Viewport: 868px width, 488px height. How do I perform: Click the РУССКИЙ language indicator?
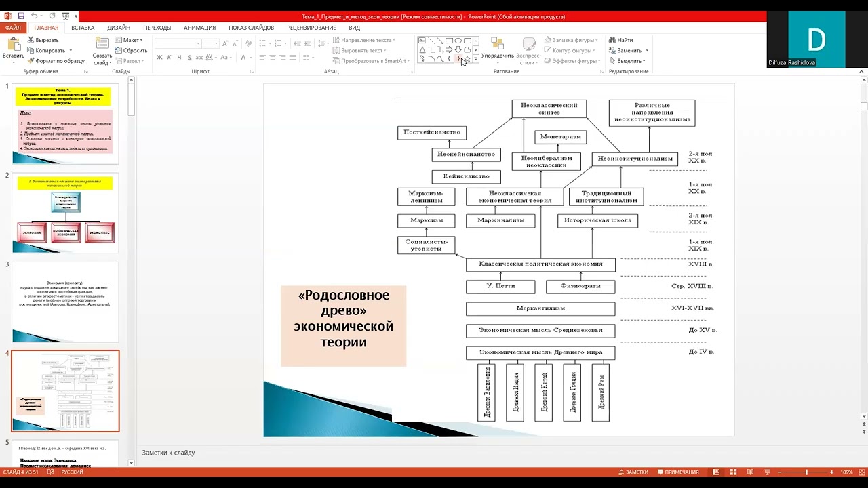pos(73,472)
